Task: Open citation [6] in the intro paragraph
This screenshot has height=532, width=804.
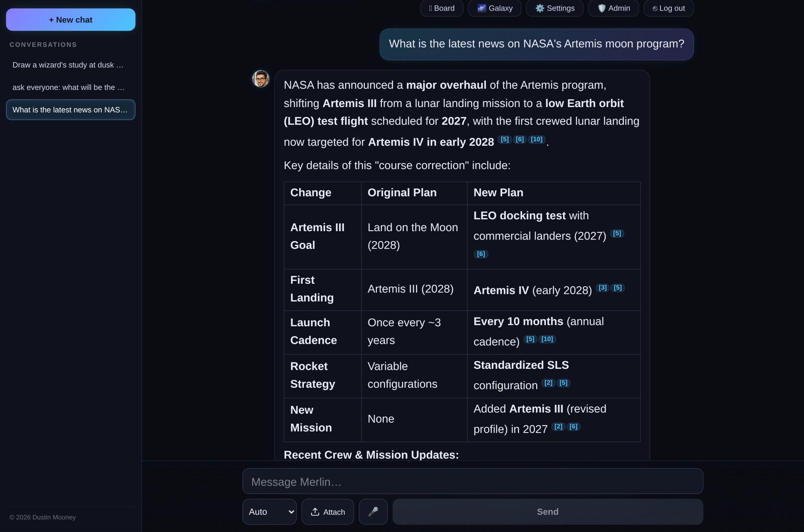Action: [x=520, y=139]
